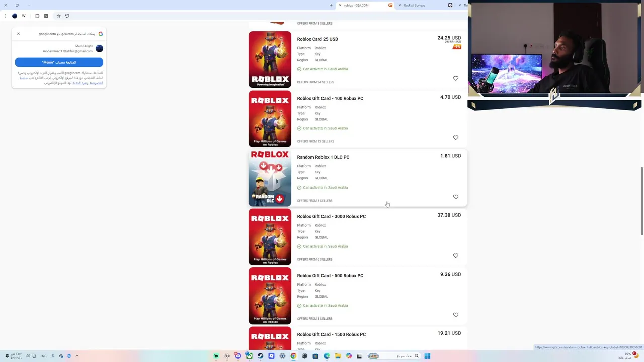The height and width of the screenshot is (362, 644).
Task: Open the privacy policy link in Google prompt
Action: (x=96, y=83)
